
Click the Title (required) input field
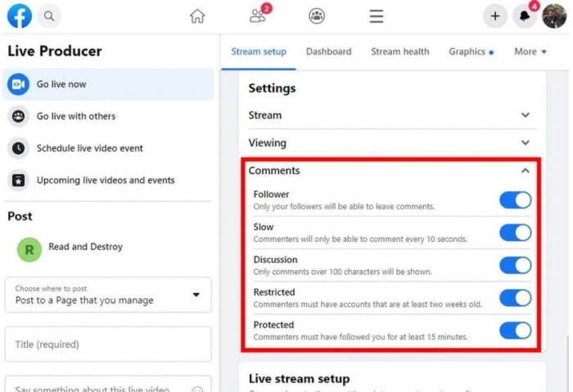(x=108, y=345)
